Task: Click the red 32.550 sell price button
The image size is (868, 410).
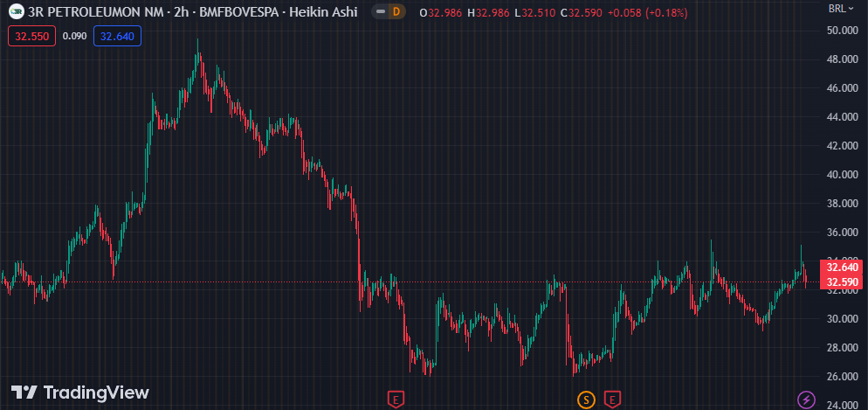Action: pyautogui.click(x=32, y=37)
